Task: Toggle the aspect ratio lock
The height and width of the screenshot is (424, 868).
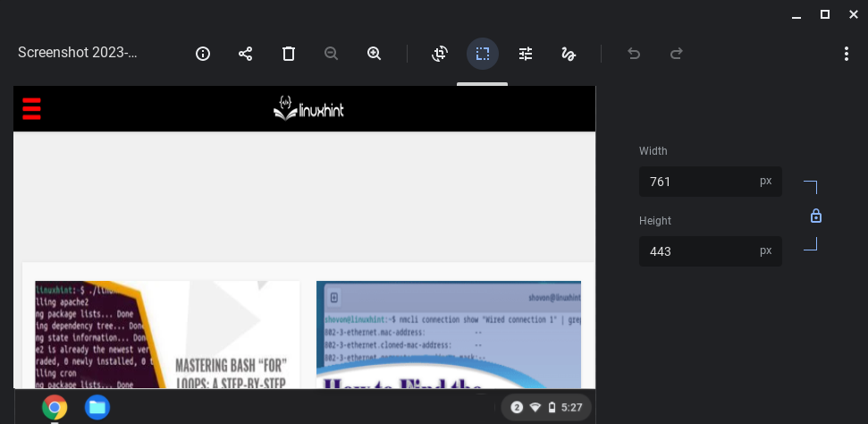Action: 815,216
